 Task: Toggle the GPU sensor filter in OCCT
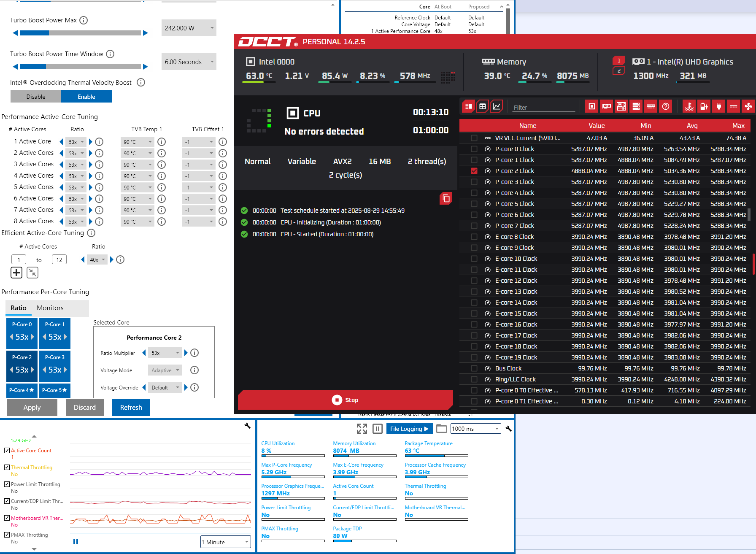[607, 107]
